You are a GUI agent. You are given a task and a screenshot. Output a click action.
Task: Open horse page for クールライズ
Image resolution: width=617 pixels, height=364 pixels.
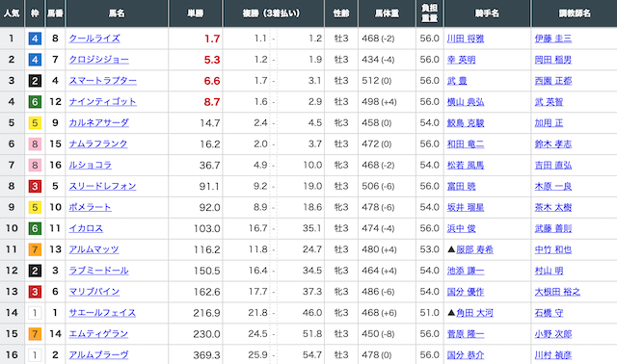click(94, 39)
